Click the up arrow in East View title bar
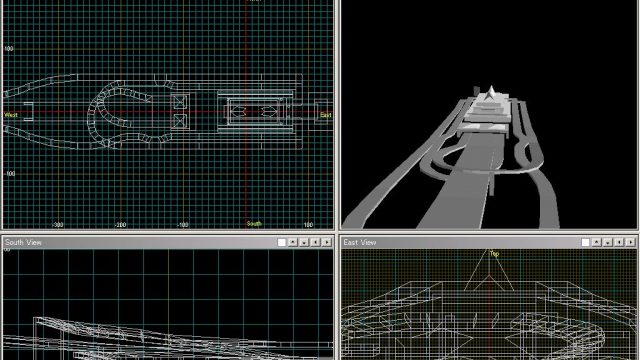The width and height of the screenshot is (640, 360). [x=596, y=242]
